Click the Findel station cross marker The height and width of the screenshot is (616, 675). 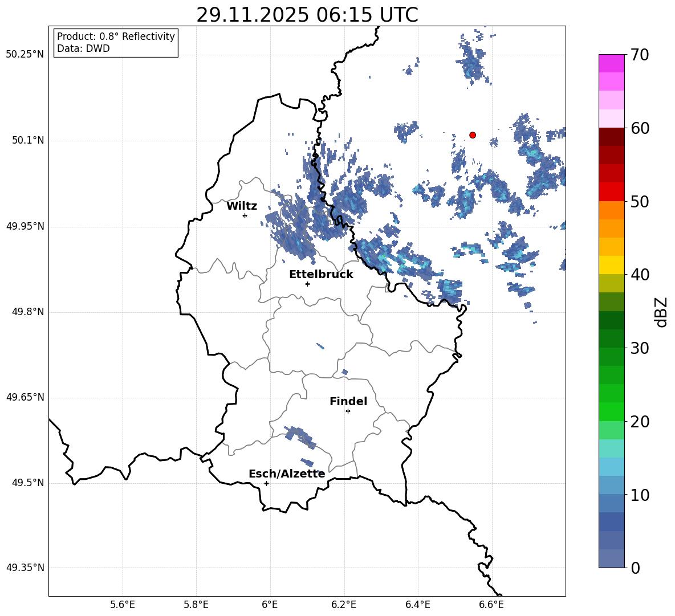pos(348,411)
